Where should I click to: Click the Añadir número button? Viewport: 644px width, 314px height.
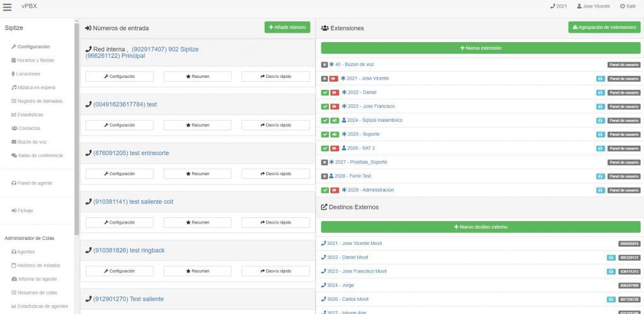[287, 28]
